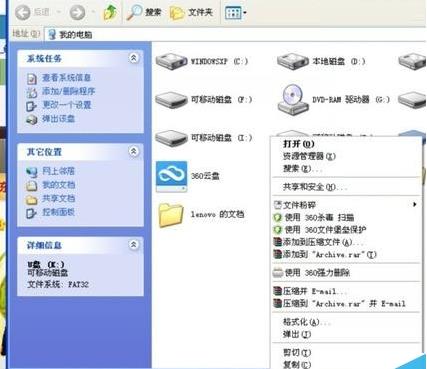The image size is (427, 369).
Task: Open the Back button history dropdown arrow
Action: click(59, 13)
